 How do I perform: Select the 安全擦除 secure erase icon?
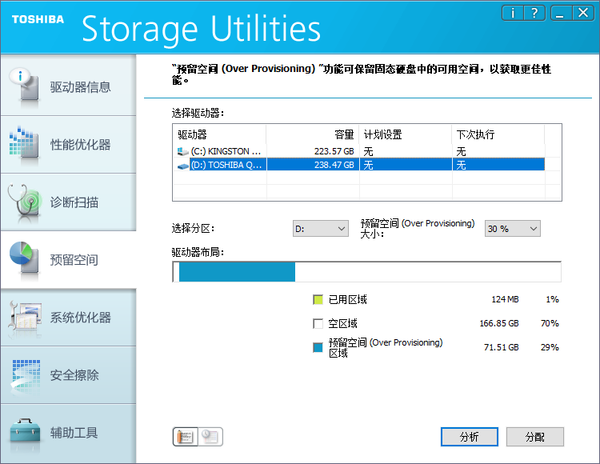click(x=25, y=376)
